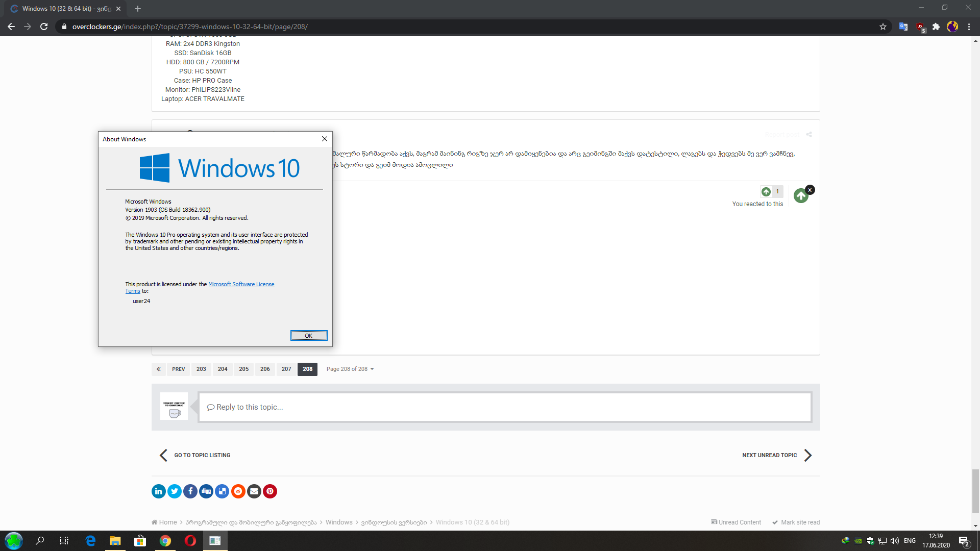The image size is (980, 551).
Task: Select the PREV pagination button
Action: pos(179,369)
